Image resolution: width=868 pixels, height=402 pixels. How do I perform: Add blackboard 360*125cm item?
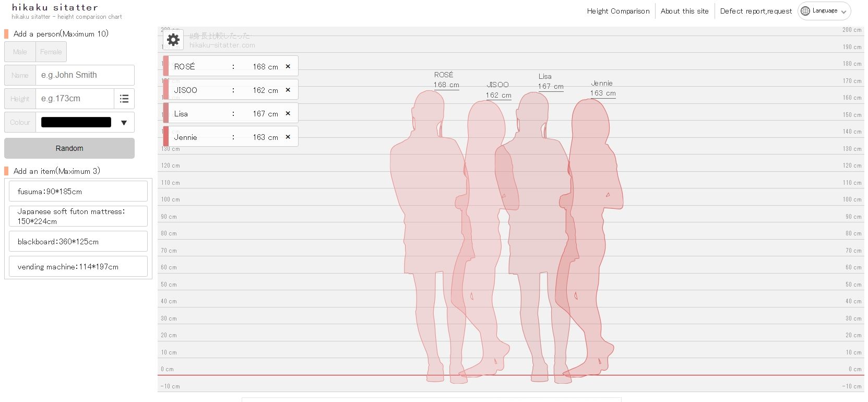[x=78, y=241]
